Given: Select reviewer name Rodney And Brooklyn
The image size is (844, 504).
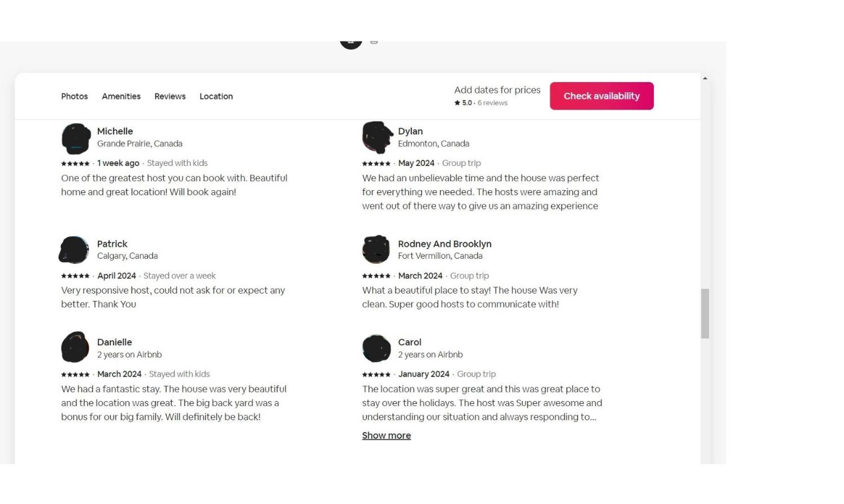Looking at the screenshot, I should point(445,244).
